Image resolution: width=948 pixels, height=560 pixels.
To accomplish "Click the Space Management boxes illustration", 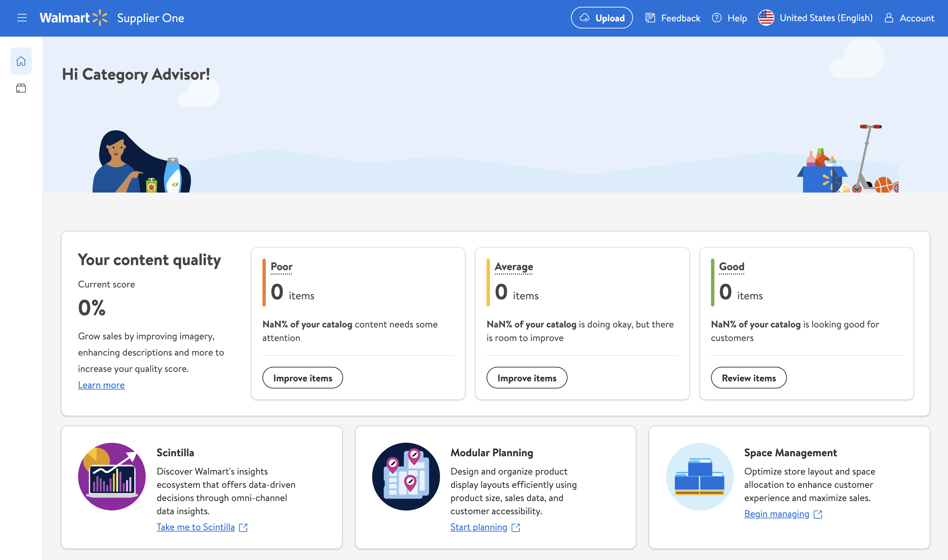I will click(699, 477).
